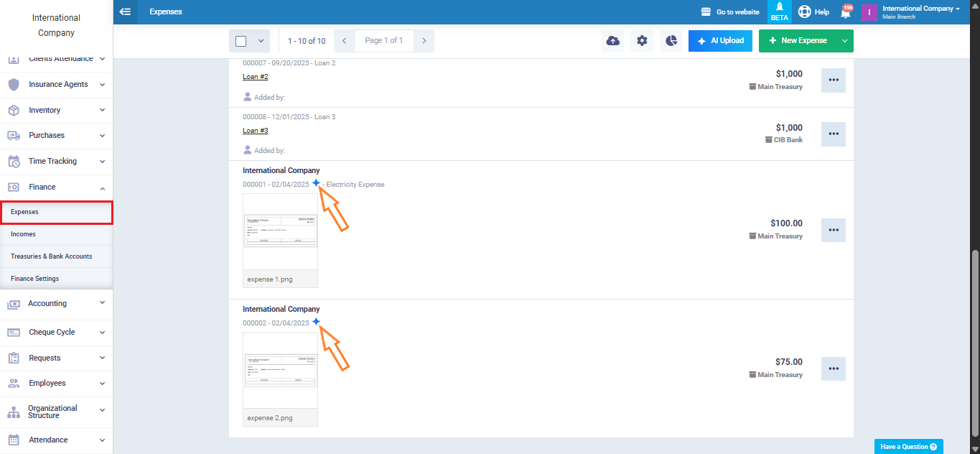Click the AI Upload button
This screenshot has width=980, height=454.
click(720, 41)
